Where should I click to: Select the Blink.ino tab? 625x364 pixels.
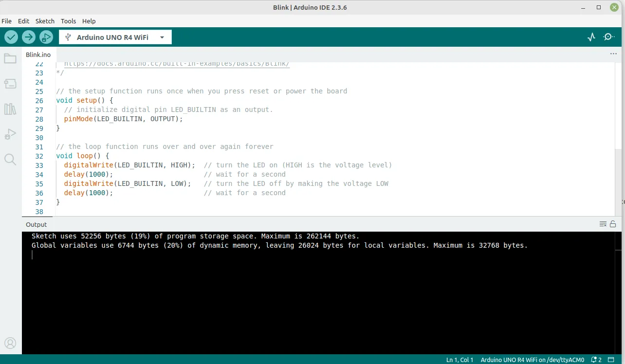[x=38, y=55]
